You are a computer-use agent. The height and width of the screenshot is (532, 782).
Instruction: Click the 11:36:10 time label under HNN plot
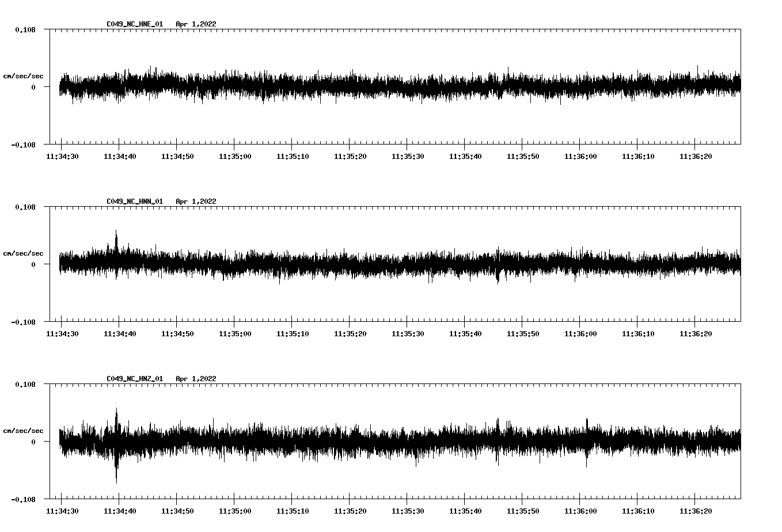(638, 334)
